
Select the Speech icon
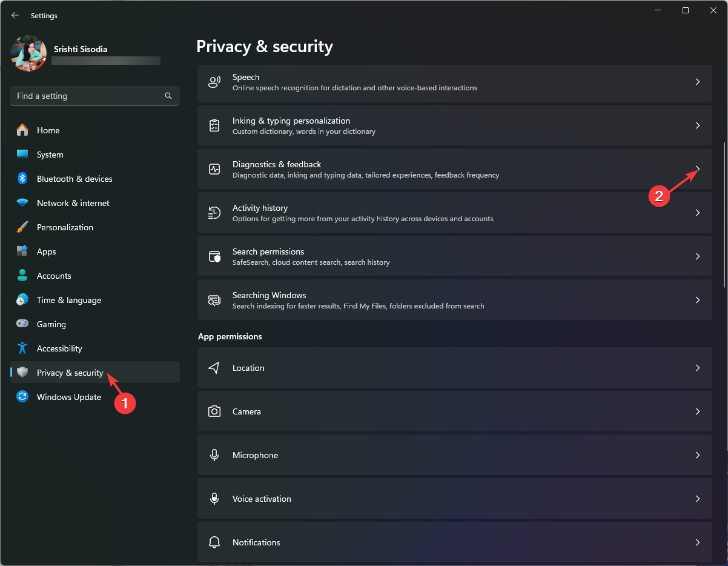214,81
